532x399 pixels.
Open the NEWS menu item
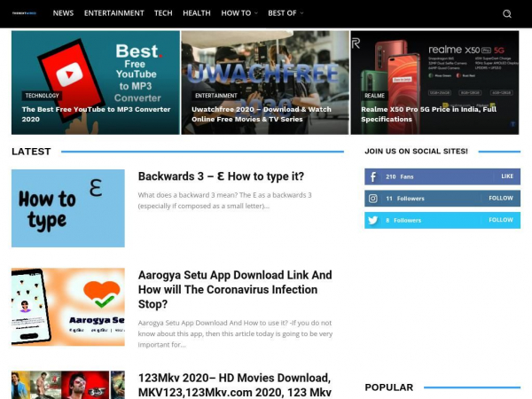[63, 13]
